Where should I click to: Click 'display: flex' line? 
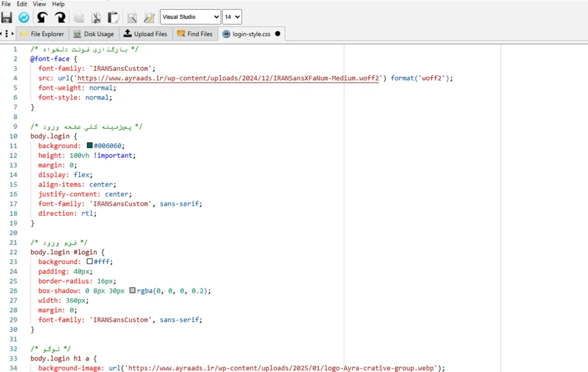click(65, 175)
